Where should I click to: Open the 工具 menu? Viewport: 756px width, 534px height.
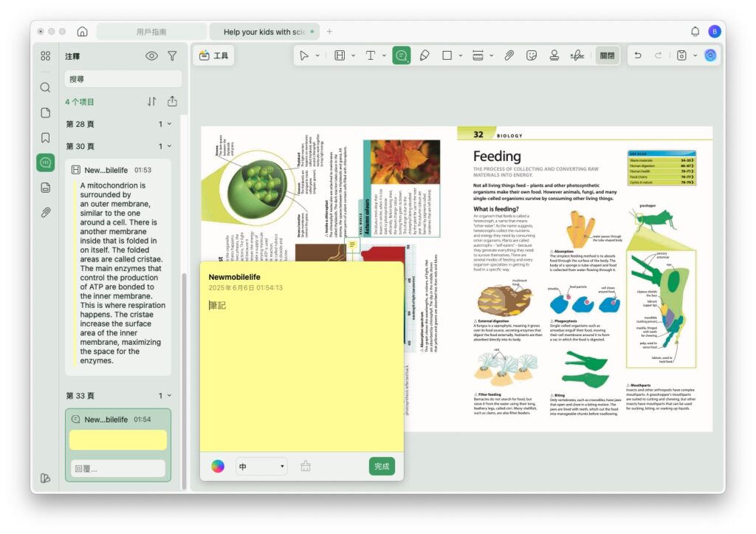pos(213,55)
